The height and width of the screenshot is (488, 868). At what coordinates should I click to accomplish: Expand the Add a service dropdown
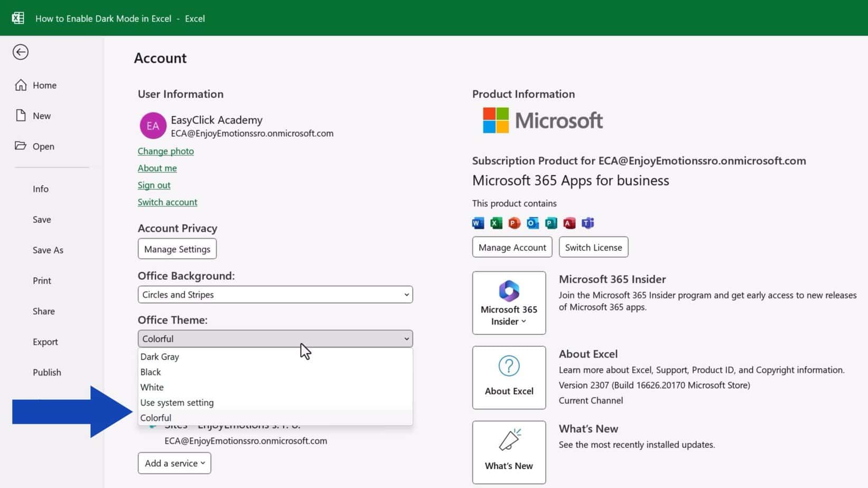point(174,463)
